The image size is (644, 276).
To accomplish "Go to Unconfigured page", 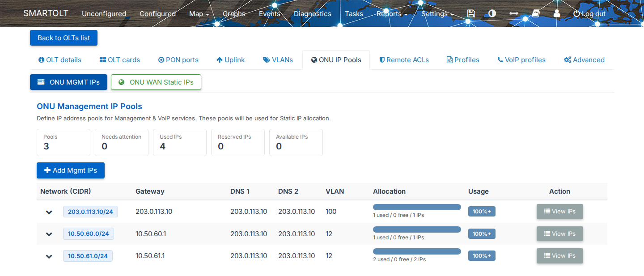I will pyautogui.click(x=104, y=14).
